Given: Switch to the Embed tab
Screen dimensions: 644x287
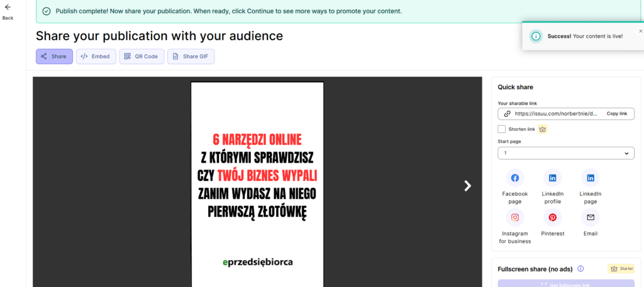Looking at the screenshot, I should pos(96,57).
